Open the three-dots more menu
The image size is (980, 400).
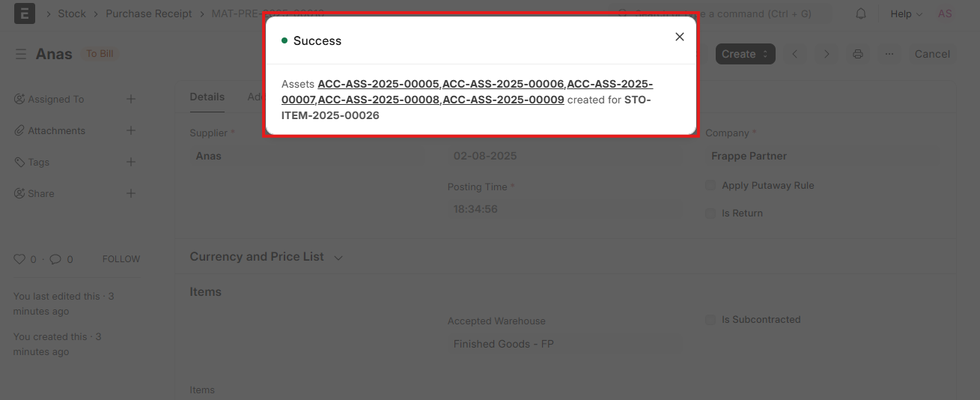tap(889, 54)
